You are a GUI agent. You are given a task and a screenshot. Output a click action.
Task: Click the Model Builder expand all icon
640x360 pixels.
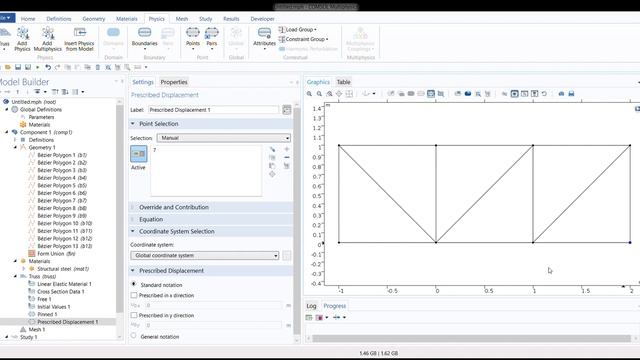click(x=65, y=92)
